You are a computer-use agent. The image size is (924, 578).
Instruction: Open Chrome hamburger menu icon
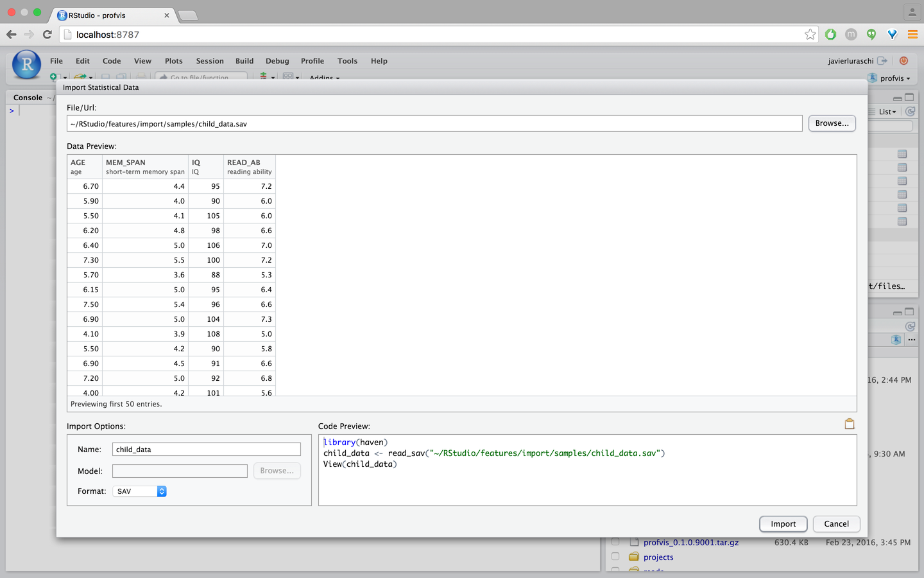click(x=912, y=35)
